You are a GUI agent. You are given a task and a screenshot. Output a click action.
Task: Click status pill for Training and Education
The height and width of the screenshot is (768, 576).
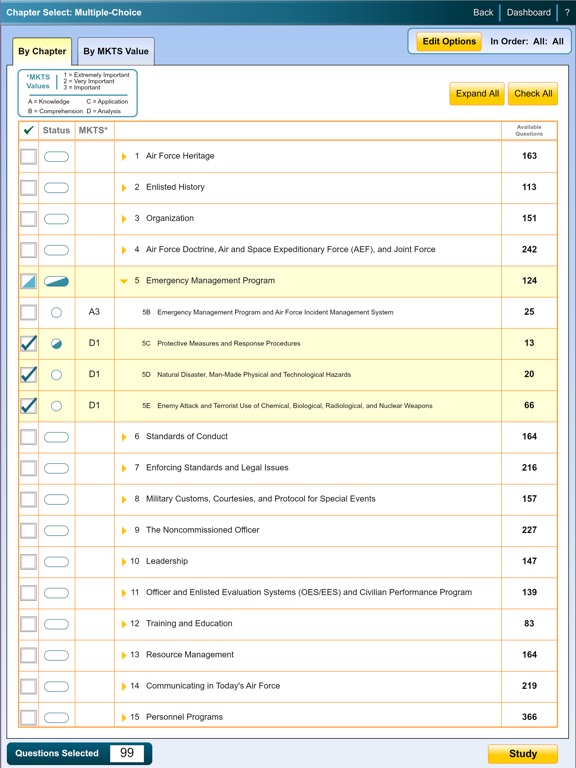coord(56,624)
